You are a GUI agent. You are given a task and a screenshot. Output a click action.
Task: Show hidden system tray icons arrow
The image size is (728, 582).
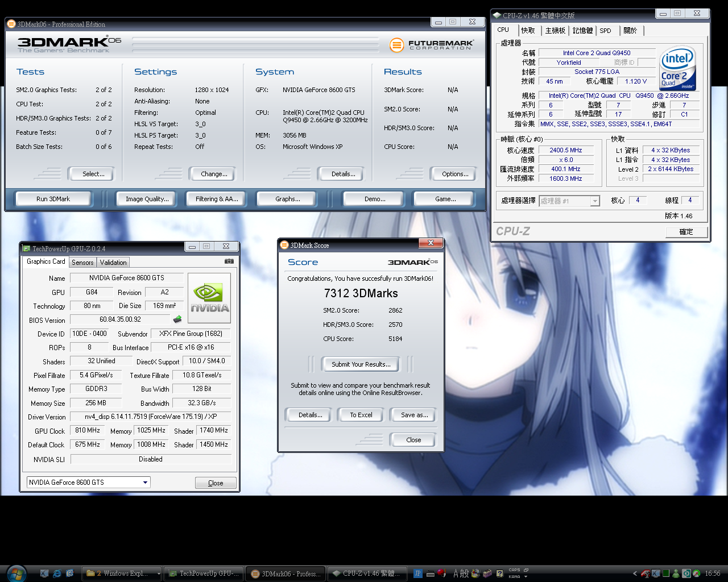pyautogui.click(x=635, y=573)
